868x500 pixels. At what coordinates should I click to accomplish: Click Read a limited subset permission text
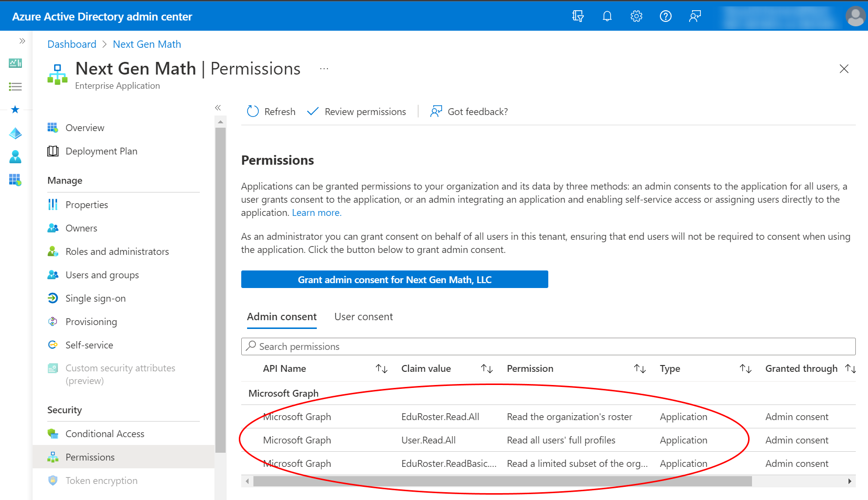click(577, 463)
